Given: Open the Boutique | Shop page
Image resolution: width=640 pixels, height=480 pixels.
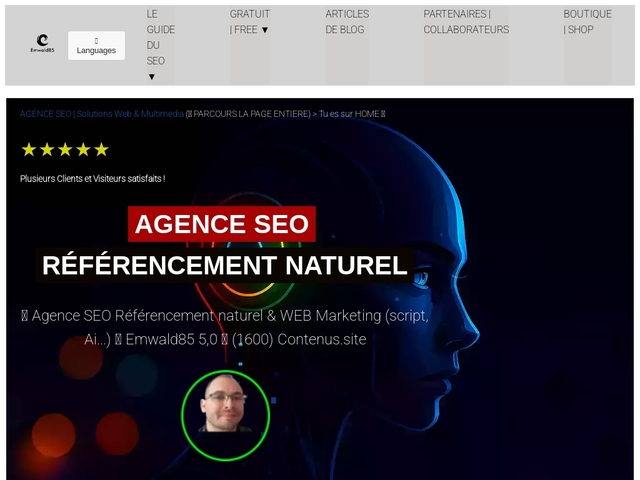Looking at the screenshot, I should 587,21.
